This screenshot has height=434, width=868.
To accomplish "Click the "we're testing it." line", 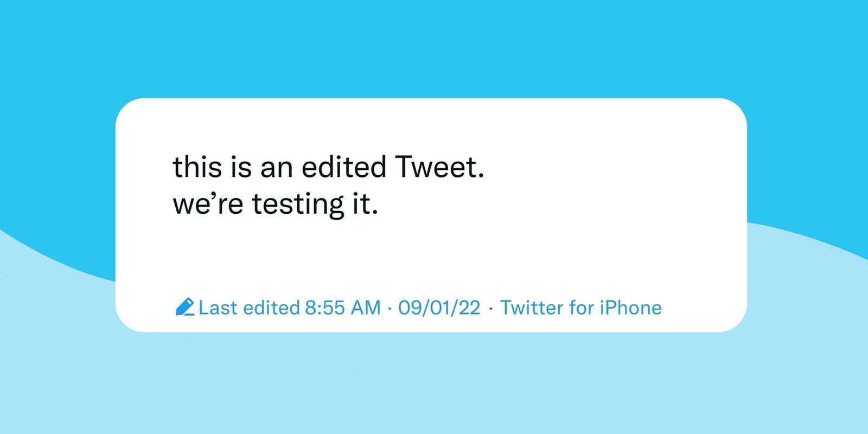I will click(x=275, y=205).
